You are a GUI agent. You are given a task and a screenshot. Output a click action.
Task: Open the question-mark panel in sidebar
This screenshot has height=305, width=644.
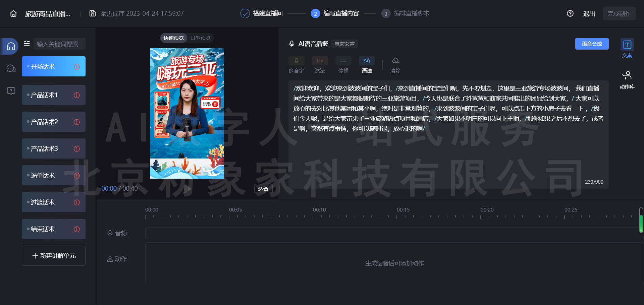pos(10,90)
